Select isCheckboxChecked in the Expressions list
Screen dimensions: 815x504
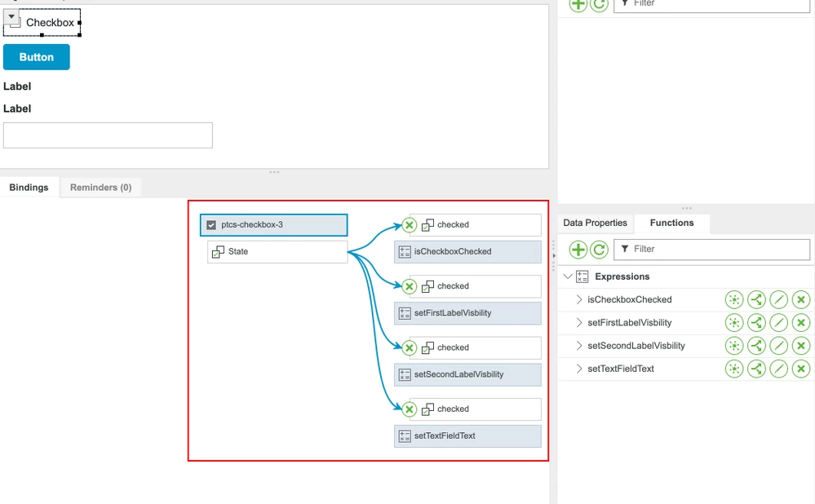[x=630, y=300]
